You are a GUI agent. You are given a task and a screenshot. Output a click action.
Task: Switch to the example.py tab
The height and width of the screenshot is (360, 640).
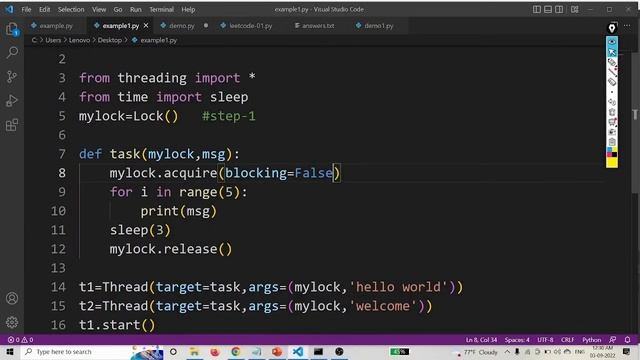56,26
